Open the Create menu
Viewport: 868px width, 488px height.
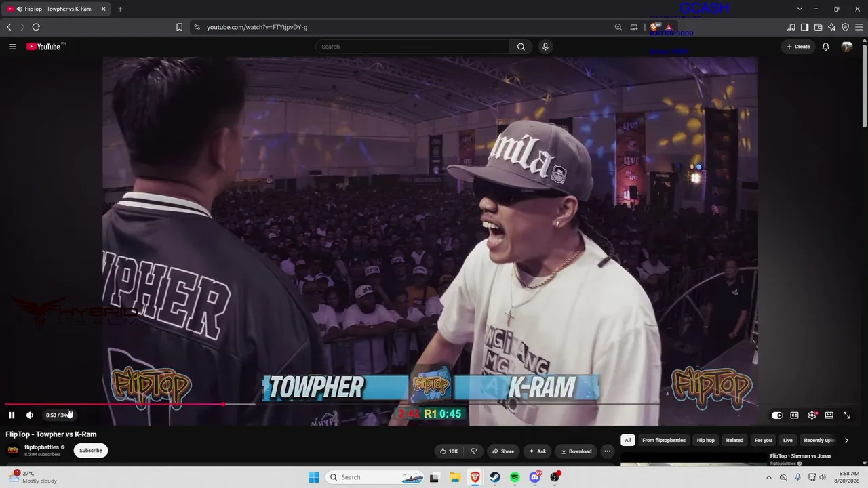click(798, 47)
